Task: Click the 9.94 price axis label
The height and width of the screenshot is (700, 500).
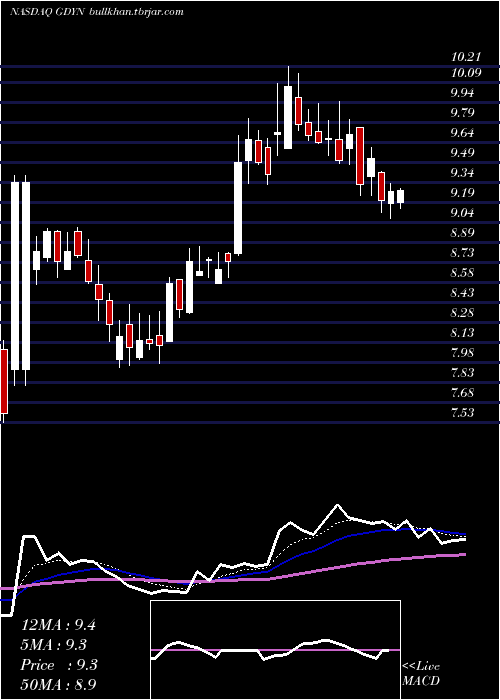Action: (462, 92)
